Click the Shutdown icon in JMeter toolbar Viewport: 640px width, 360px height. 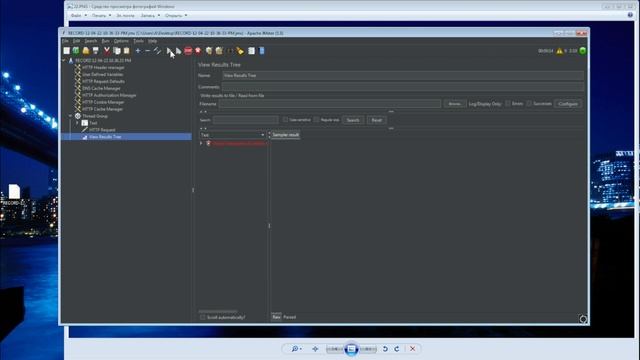click(x=198, y=51)
